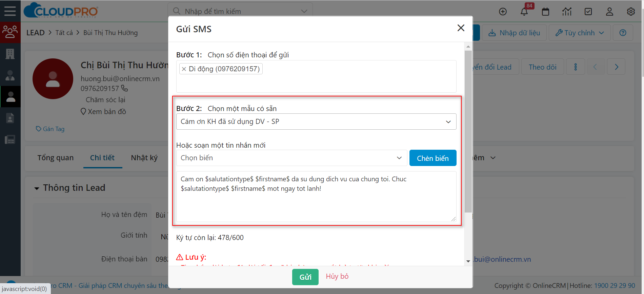Open the document person sidebar icon
The width and height of the screenshot is (644, 294).
(10, 118)
